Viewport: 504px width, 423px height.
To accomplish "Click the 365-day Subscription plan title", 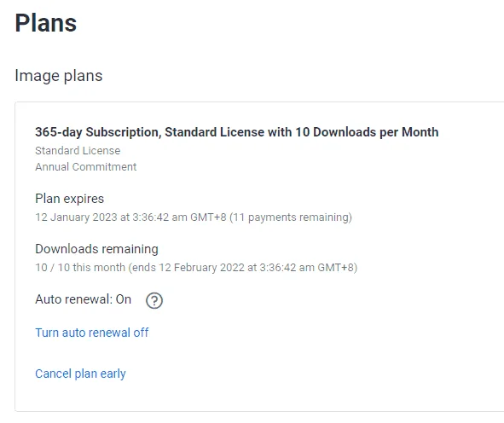I will coord(237,132).
